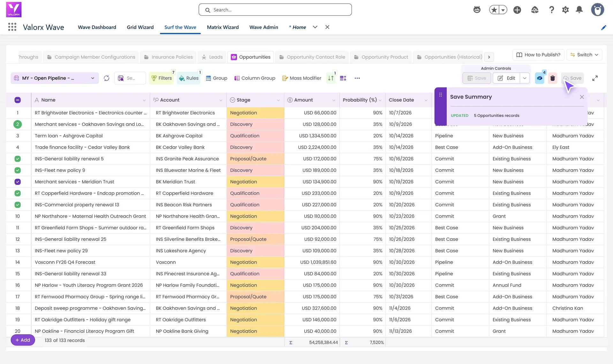Click the Filters button
This screenshot has height=364, width=613.
[x=162, y=78]
